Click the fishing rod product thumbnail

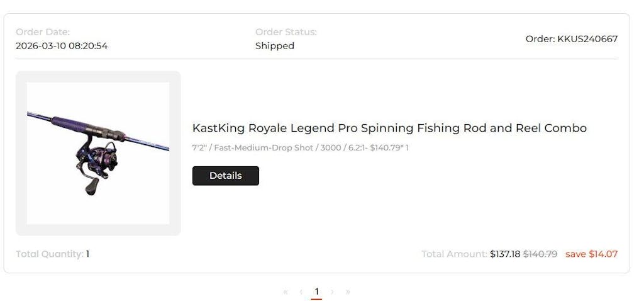(x=98, y=153)
